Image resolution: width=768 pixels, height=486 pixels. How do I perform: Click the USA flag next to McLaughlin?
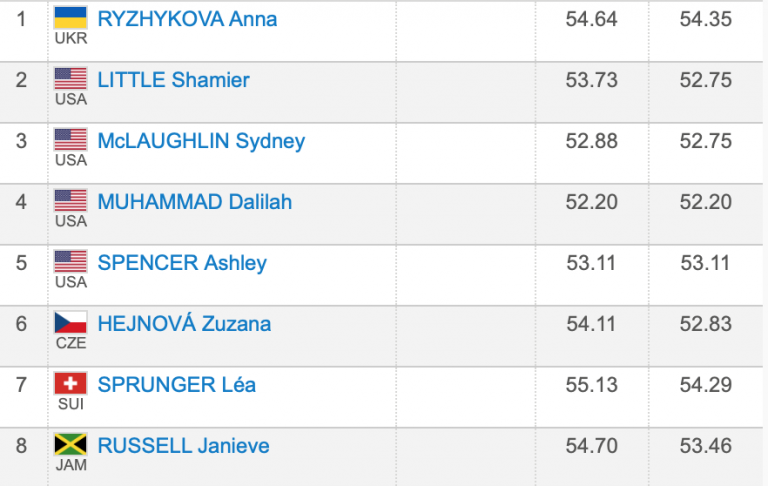pos(71,139)
